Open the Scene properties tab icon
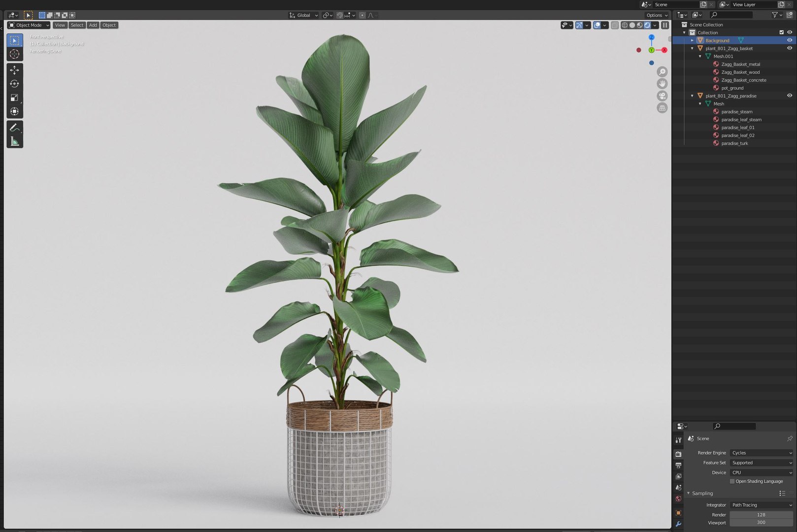The height and width of the screenshot is (532, 797). 678,488
